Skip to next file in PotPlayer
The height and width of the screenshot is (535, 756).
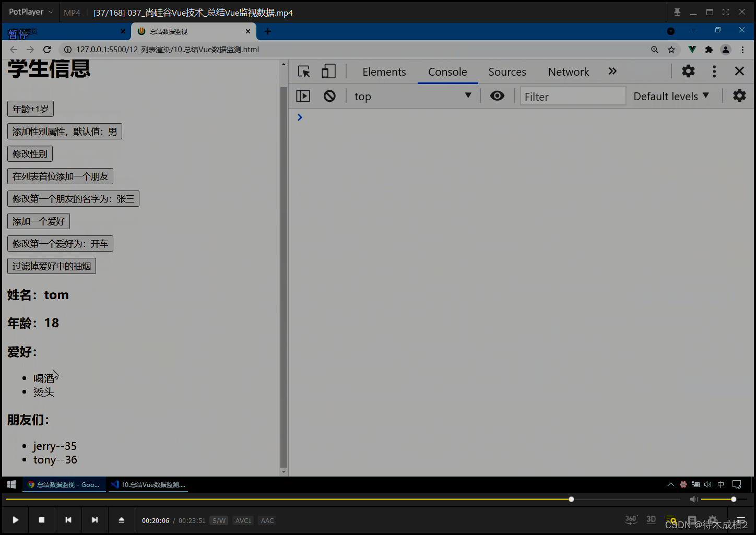[95, 520]
